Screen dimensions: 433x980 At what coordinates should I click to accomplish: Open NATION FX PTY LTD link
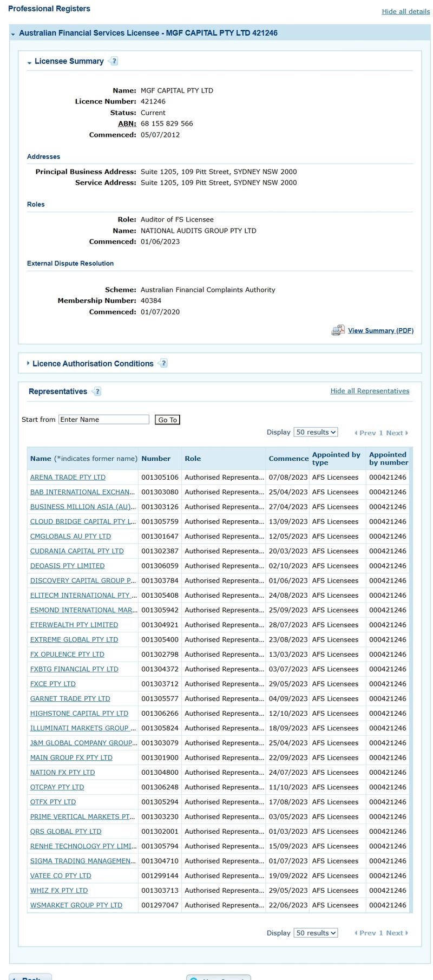[62, 772]
